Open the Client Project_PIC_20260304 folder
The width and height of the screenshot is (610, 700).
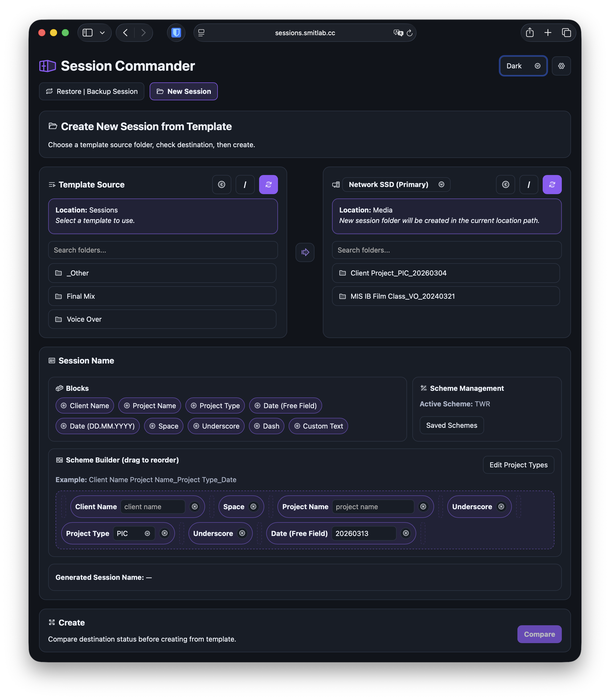pos(446,273)
